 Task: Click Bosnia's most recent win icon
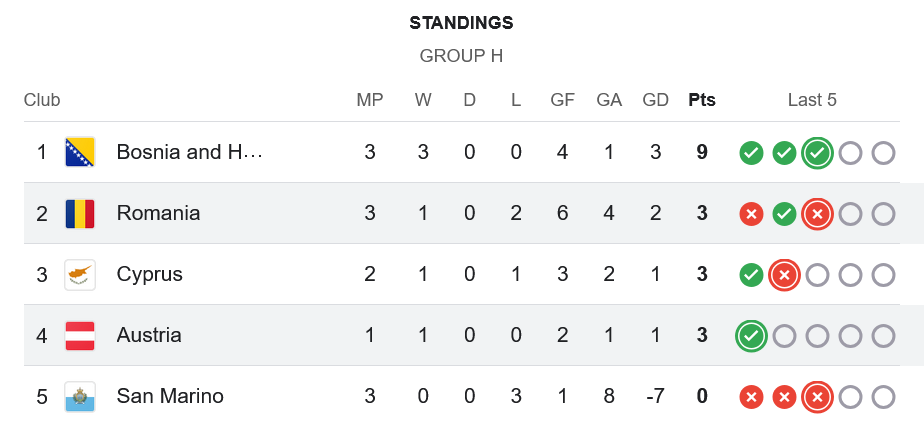pyautogui.click(x=817, y=153)
